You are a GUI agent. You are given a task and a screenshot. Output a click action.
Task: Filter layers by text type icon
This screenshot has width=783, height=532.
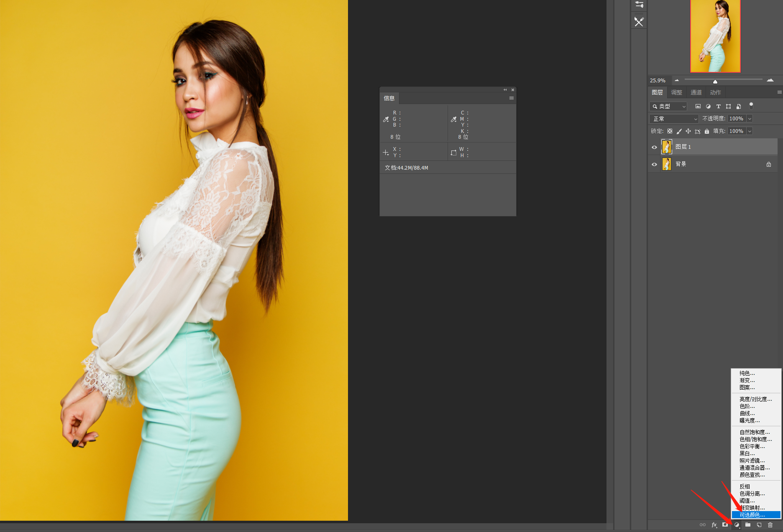pos(719,107)
